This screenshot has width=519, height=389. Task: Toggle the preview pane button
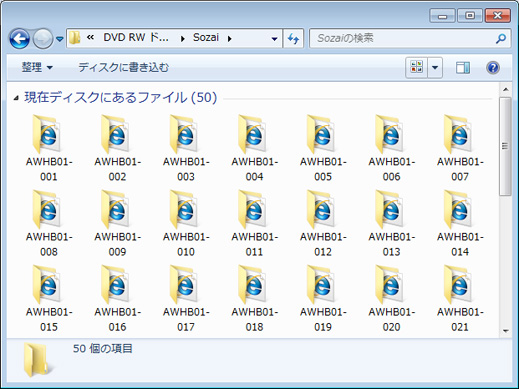pyautogui.click(x=463, y=68)
